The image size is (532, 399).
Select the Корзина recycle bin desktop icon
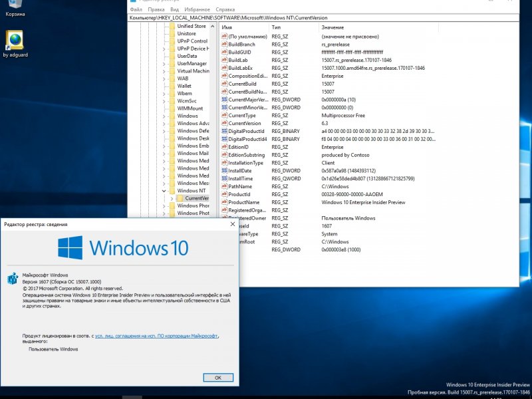(15, 9)
